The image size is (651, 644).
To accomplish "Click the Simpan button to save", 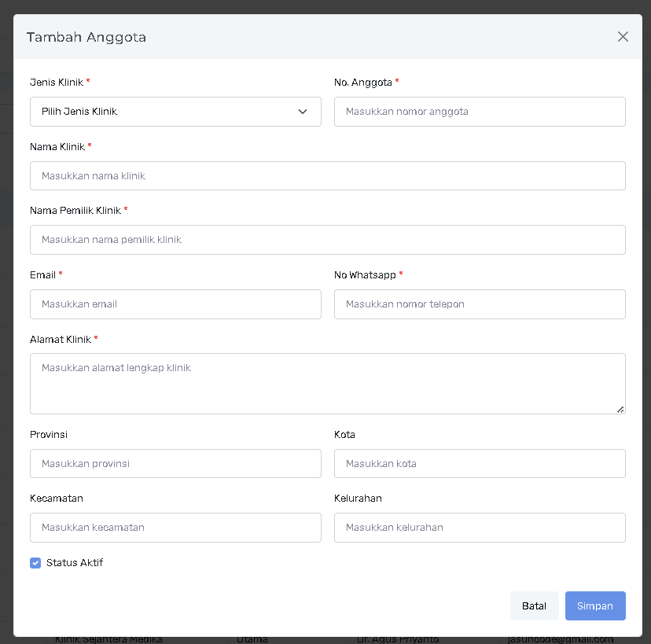I will 595,606.
